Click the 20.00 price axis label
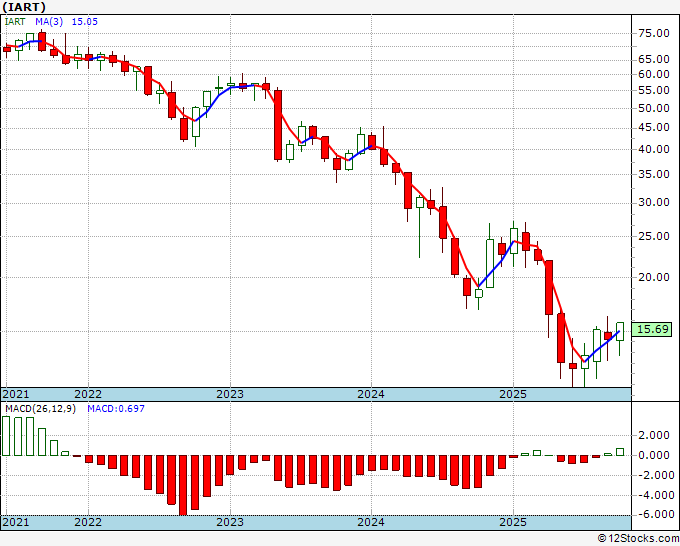 [654, 278]
